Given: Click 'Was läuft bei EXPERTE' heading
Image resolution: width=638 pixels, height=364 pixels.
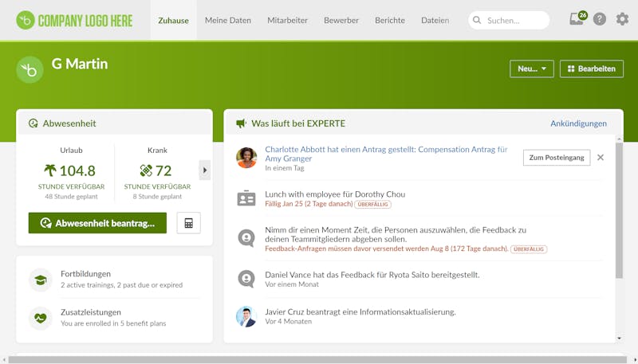Looking at the screenshot, I should point(298,123).
